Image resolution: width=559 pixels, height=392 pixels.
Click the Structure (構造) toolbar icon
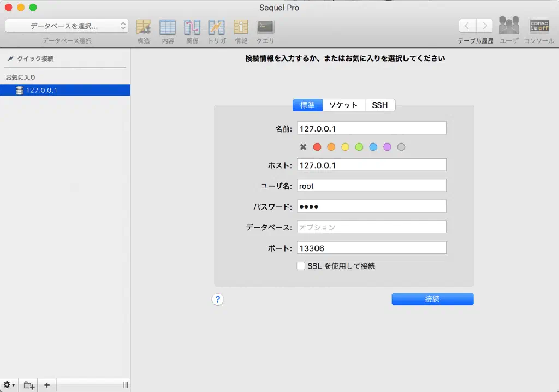tap(144, 27)
